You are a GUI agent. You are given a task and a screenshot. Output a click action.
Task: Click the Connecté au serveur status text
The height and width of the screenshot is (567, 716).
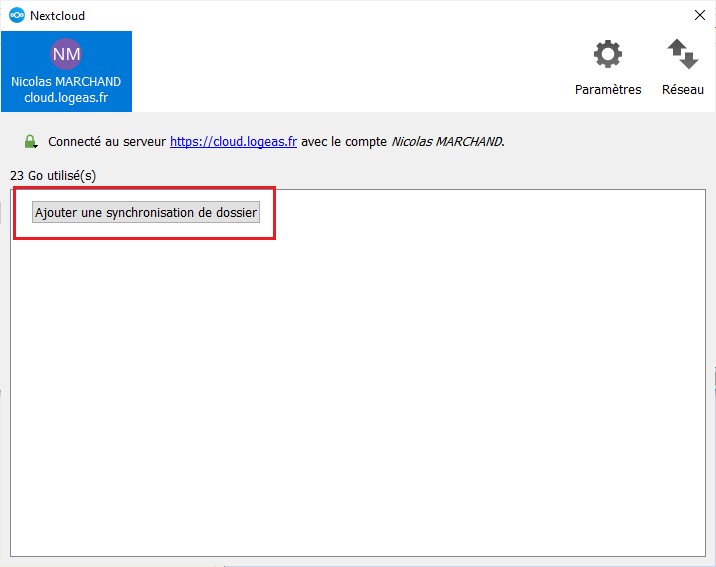point(108,142)
